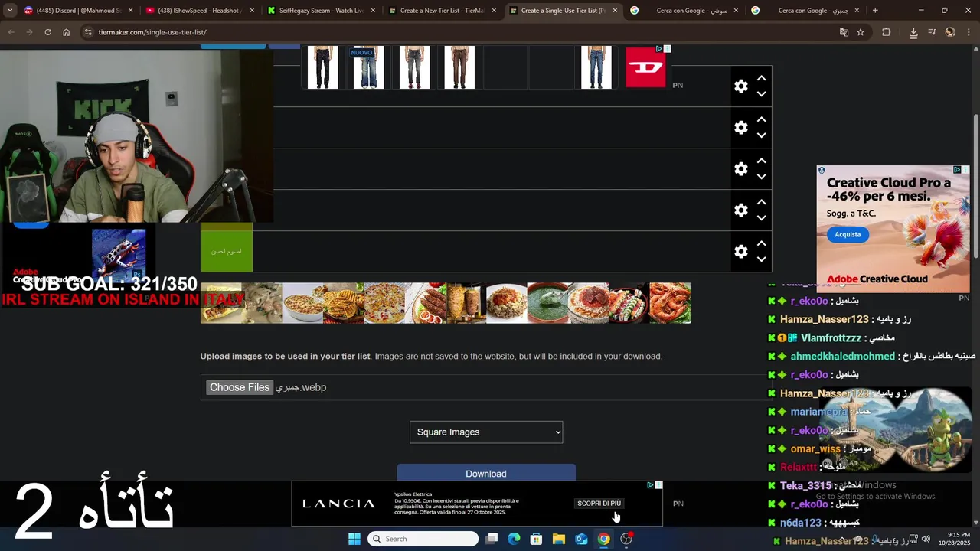Screen dimensions: 980x551
Task: Click chat username n6da123
Action: click(x=800, y=523)
